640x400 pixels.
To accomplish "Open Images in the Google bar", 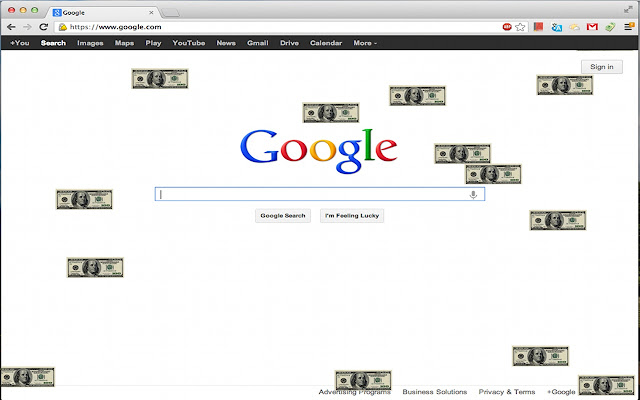I will (x=90, y=43).
